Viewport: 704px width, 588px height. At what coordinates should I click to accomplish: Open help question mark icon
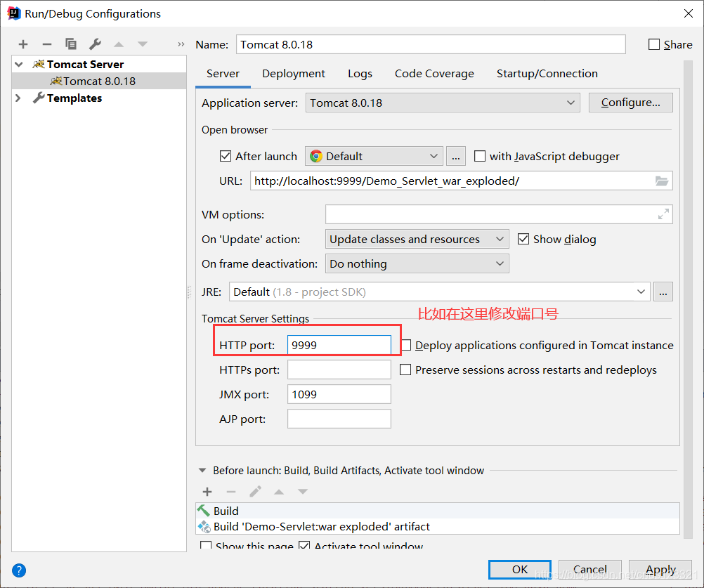[x=19, y=570]
